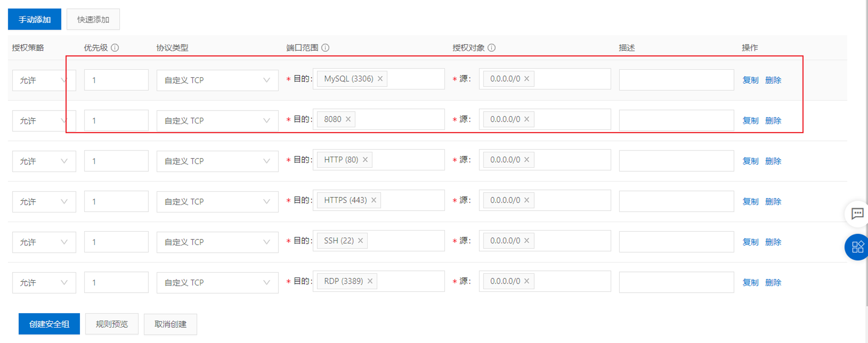Image resolution: width=868 pixels, height=343 pixels.
Task: Click 删除 link in RDP (3389) row
Action: coord(773,283)
